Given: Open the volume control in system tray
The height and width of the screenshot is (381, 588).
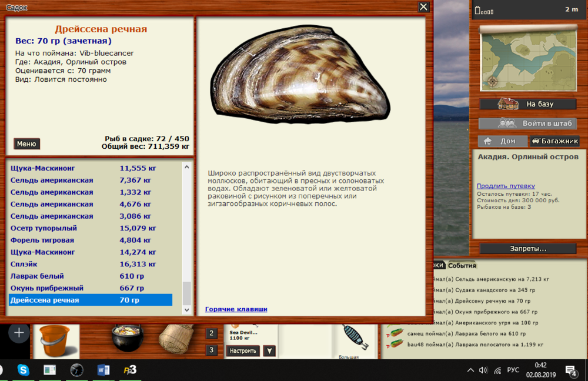Looking at the screenshot, I should tap(483, 370).
